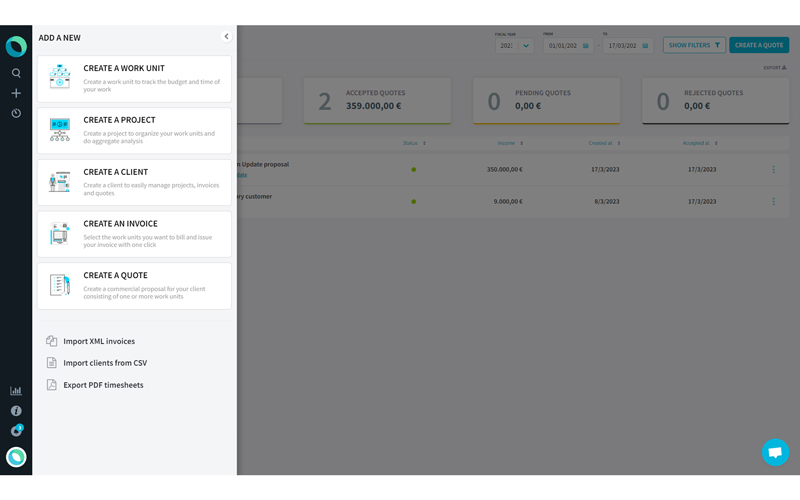Open the fiscal year dropdown
Viewport: 800px width, 500px height.
(x=514, y=45)
